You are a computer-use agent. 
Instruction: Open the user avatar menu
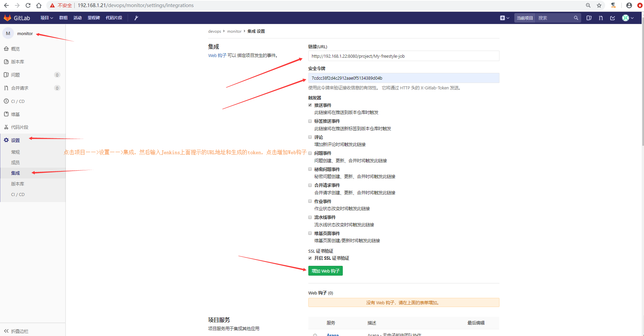point(628,18)
